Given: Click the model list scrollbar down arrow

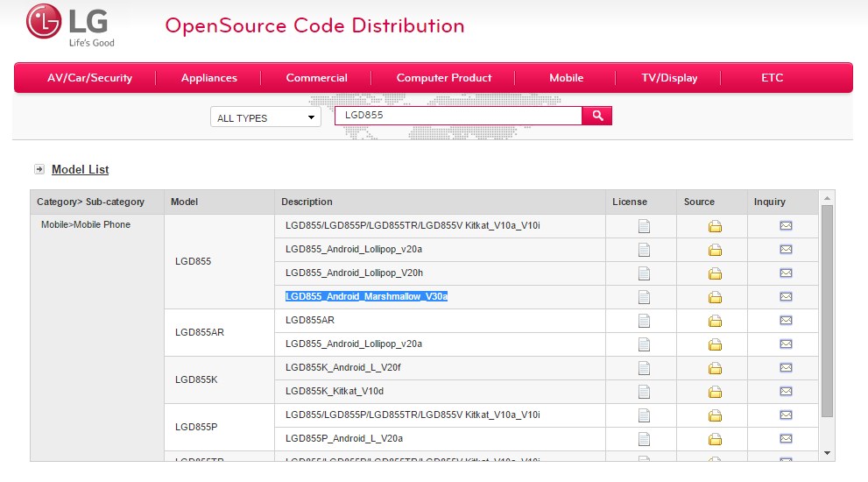Looking at the screenshot, I should coord(827,453).
